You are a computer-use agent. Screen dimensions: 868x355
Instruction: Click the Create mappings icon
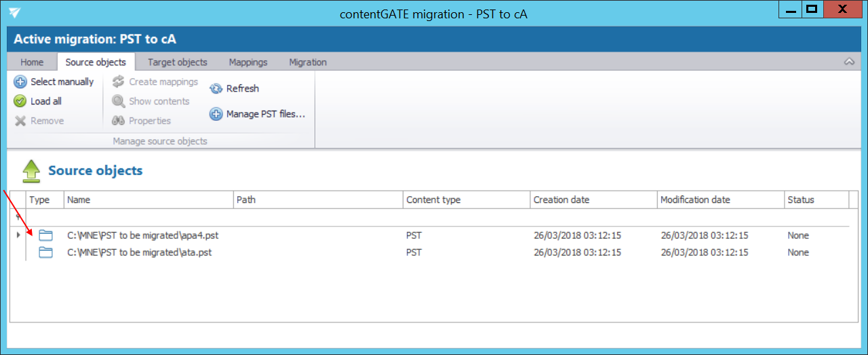pos(119,81)
